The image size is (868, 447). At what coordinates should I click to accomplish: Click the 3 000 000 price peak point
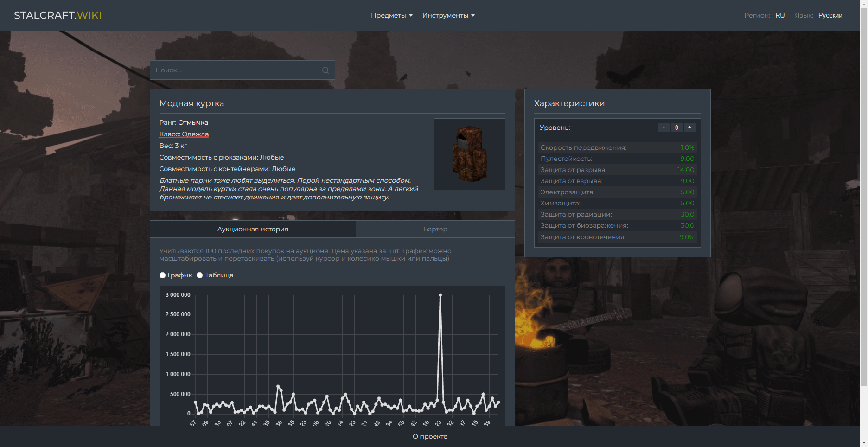[440, 295]
